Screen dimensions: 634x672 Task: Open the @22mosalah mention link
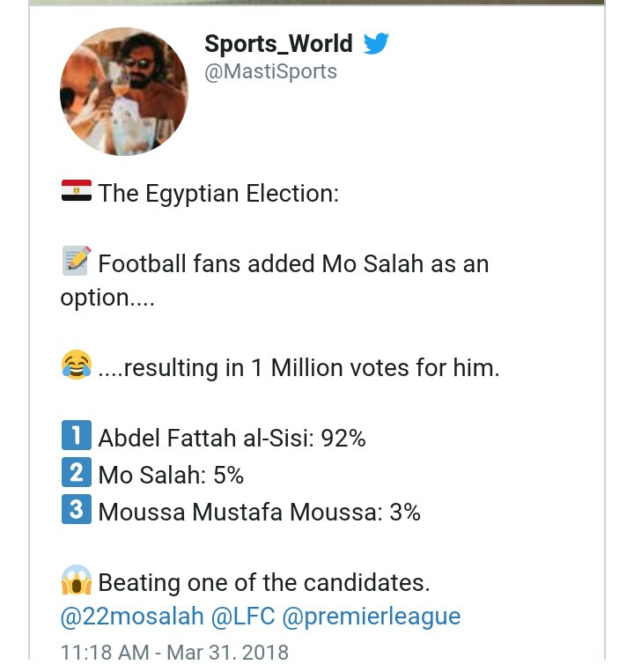coord(131,617)
